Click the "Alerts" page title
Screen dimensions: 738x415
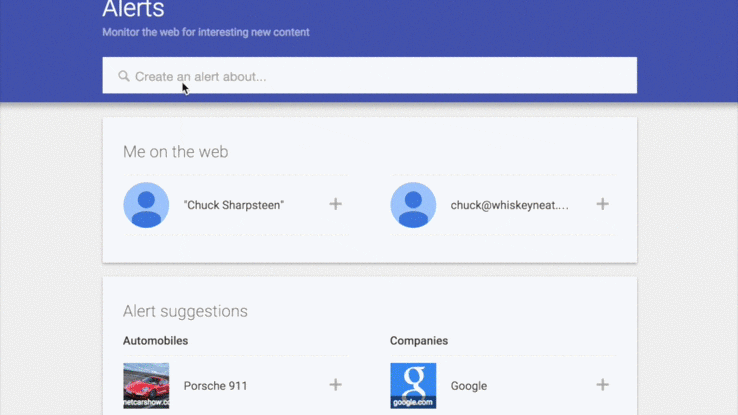click(135, 10)
